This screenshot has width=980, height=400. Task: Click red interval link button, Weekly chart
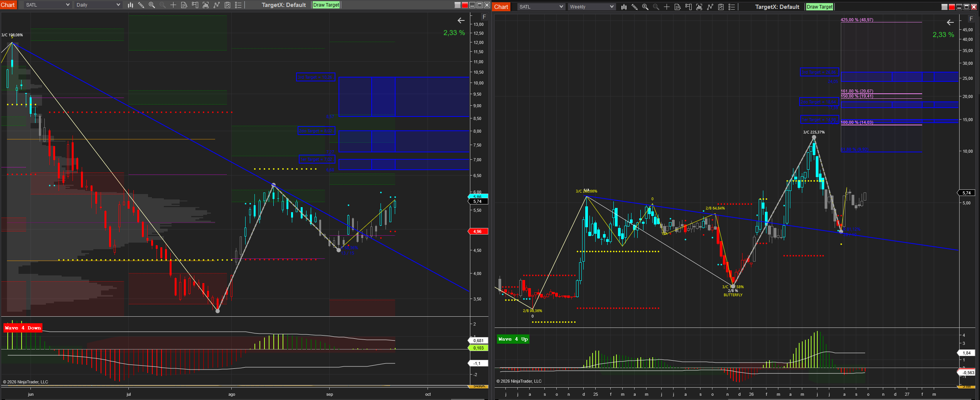(951, 7)
